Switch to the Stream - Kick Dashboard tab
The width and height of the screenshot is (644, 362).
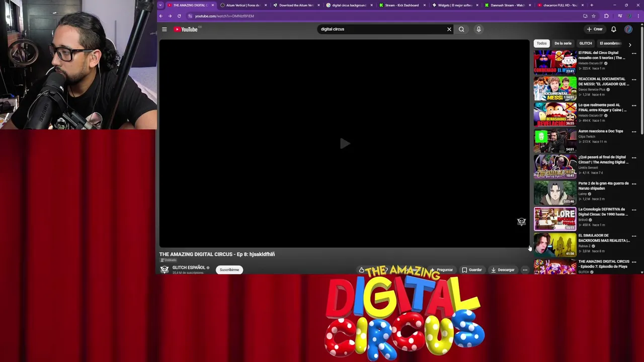(402, 5)
